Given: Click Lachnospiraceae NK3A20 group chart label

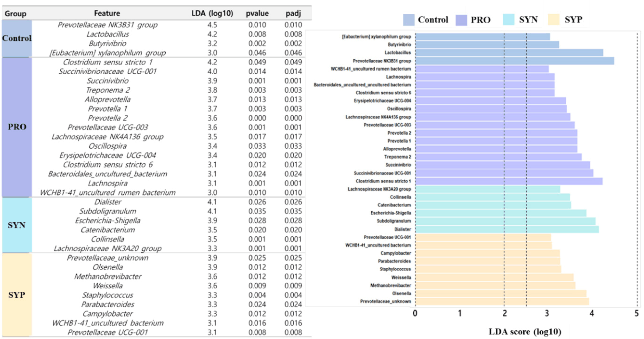Looking at the screenshot, I should [379, 189].
